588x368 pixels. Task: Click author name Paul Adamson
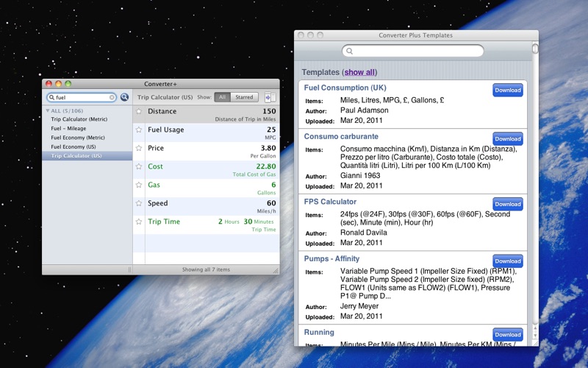(x=364, y=110)
